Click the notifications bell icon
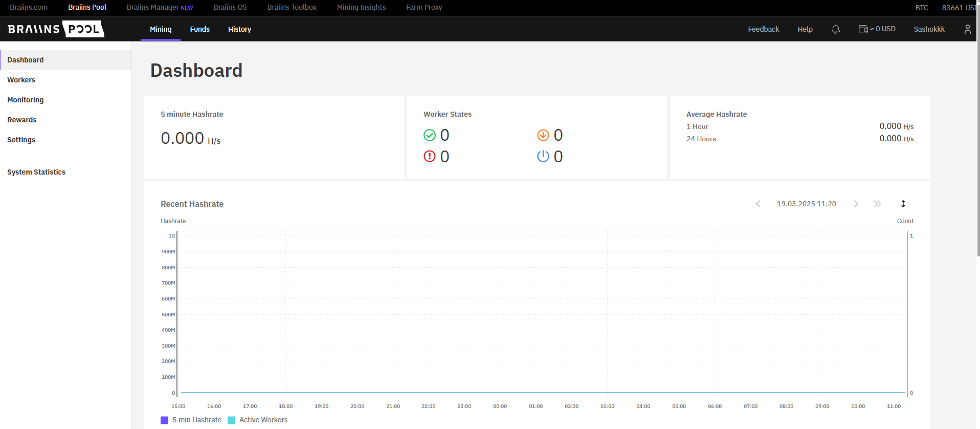 (835, 29)
